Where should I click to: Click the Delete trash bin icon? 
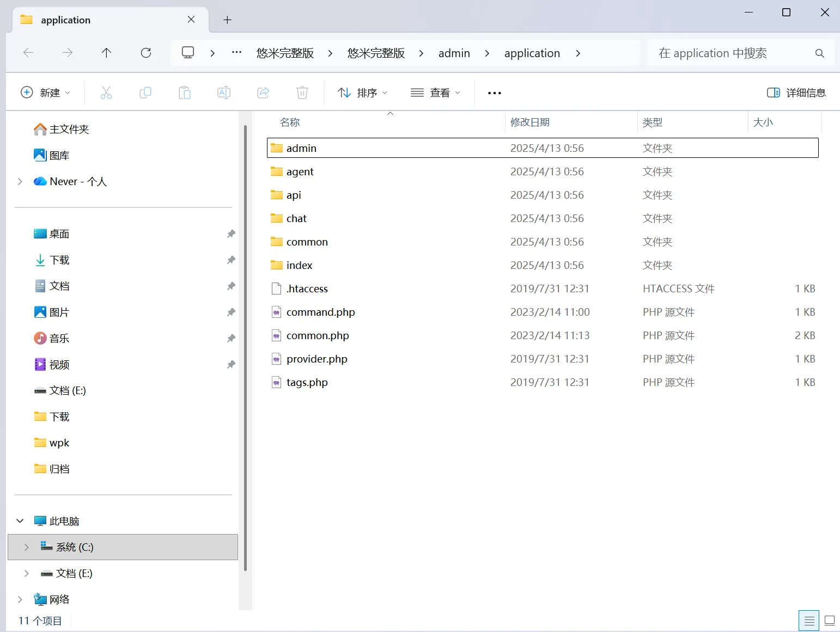302,93
